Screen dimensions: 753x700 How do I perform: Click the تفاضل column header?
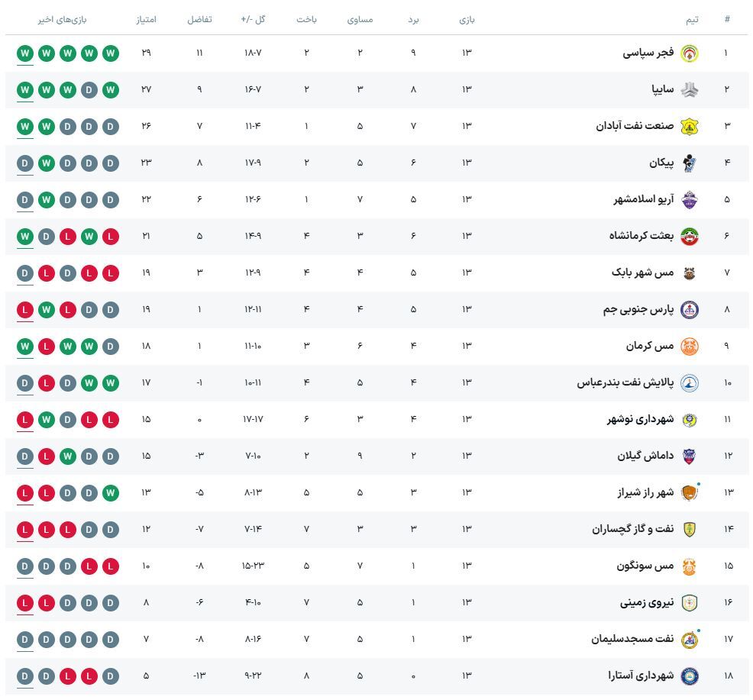199,19
